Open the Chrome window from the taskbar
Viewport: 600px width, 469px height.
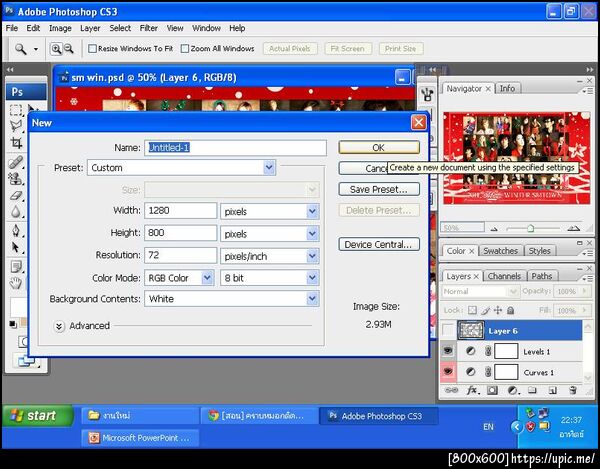pos(259,416)
